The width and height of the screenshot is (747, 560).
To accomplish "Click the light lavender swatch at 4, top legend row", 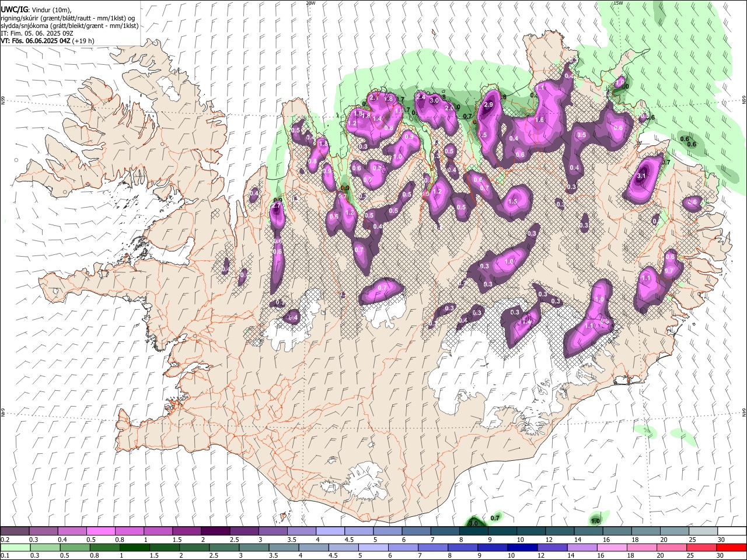I will tap(329, 531).
